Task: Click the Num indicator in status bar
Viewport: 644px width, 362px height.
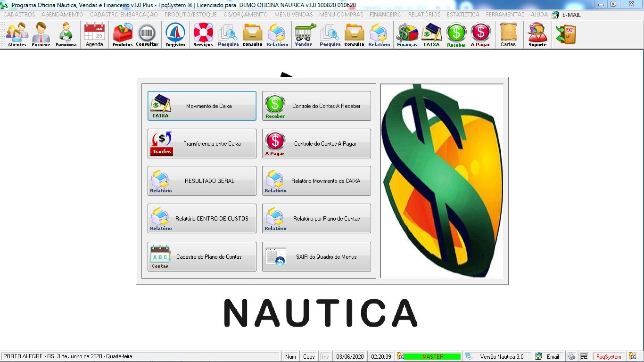Action: (x=291, y=356)
